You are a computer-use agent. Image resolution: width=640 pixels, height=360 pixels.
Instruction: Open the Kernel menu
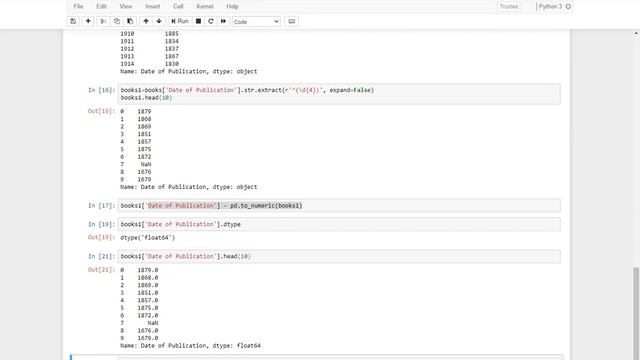click(204, 7)
